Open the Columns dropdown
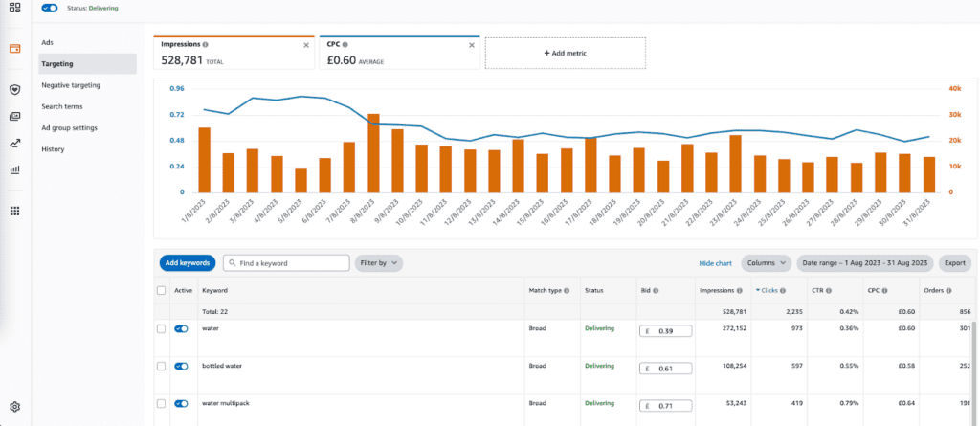This screenshot has width=980, height=426. pos(766,262)
